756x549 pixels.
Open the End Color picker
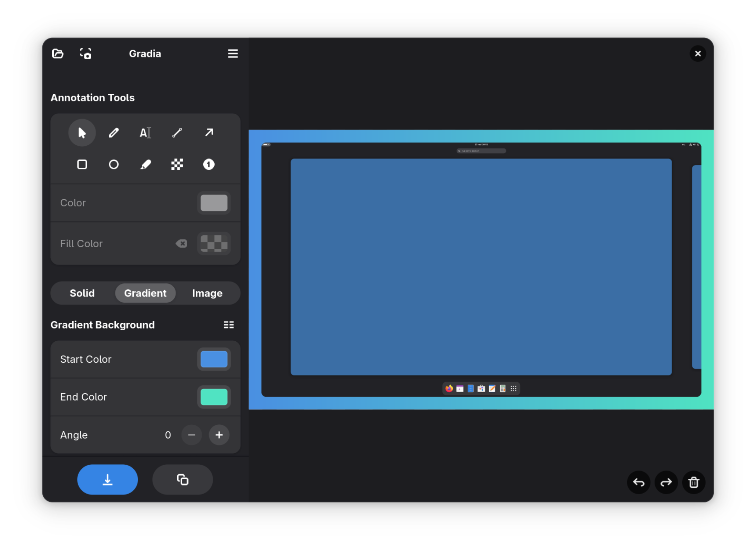[214, 397]
